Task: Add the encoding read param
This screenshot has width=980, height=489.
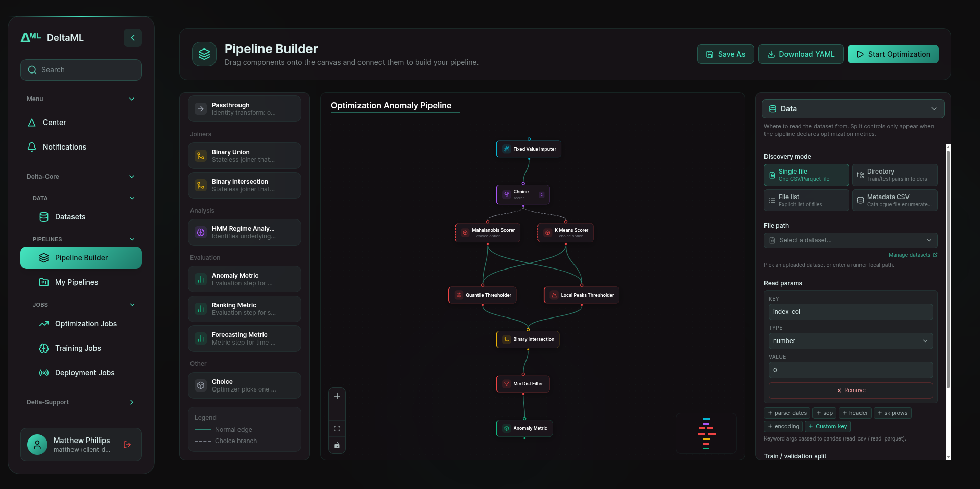Action: coord(783,426)
